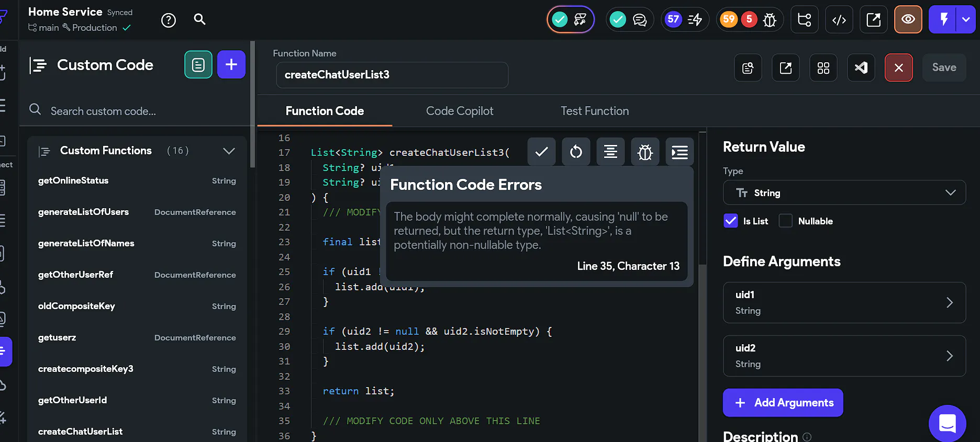This screenshot has height=442, width=980.
Task: Open Return Value Type String dropdown
Action: [x=844, y=193]
